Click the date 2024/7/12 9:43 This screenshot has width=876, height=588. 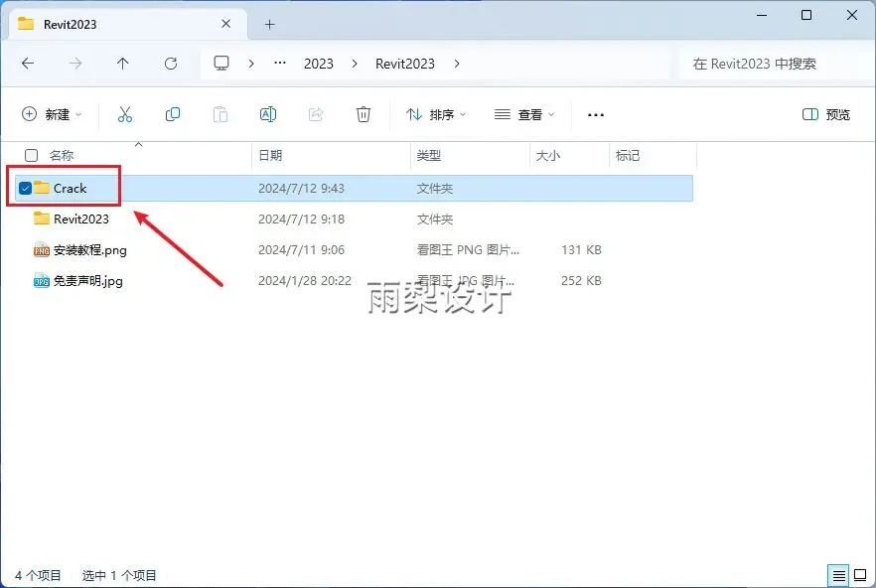[301, 189]
